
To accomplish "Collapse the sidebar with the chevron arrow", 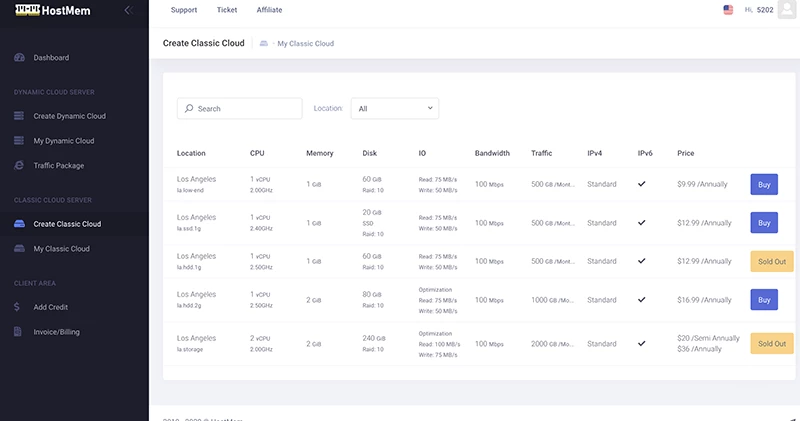I will [x=127, y=10].
